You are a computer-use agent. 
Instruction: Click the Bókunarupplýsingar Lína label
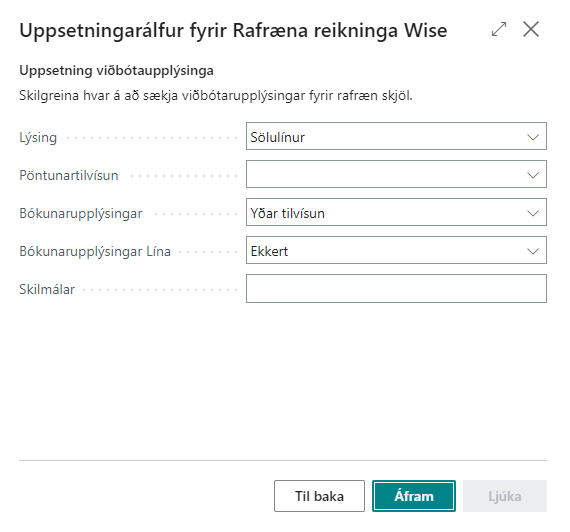point(95,251)
